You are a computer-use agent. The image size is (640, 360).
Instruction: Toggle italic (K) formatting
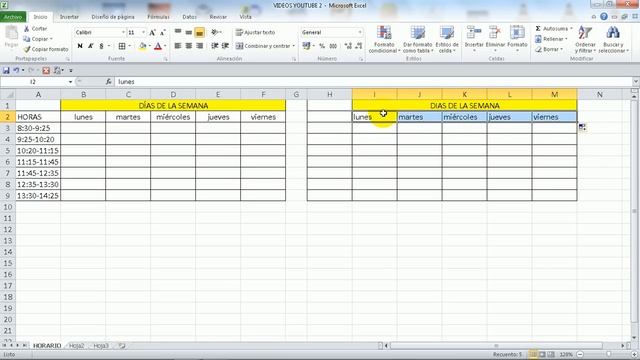point(91,46)
